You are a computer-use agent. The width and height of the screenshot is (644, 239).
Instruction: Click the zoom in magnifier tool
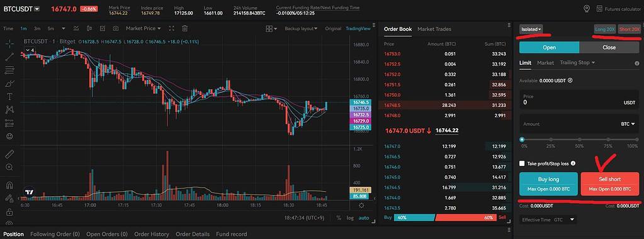(x=9, y=167)
